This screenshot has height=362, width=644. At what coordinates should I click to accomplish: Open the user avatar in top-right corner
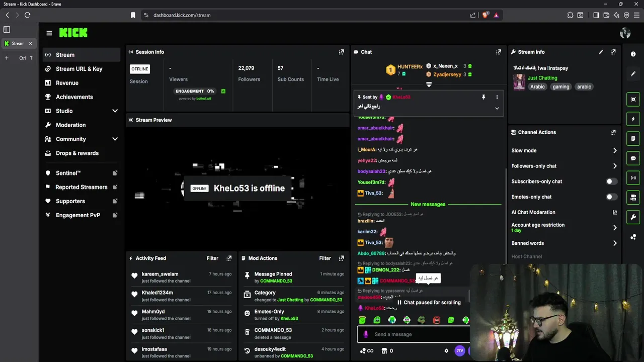[625, 33]
